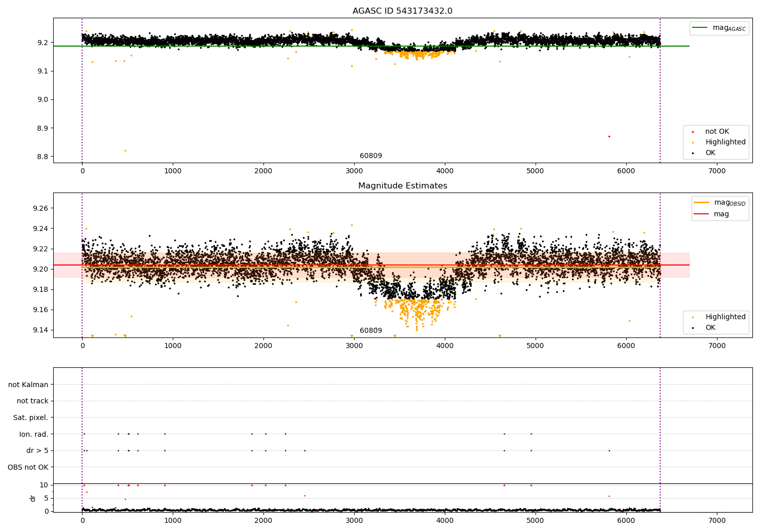Click the '9.2' y-axis tick in top plot
Screen dimensions: 760x532
point(43,43)
